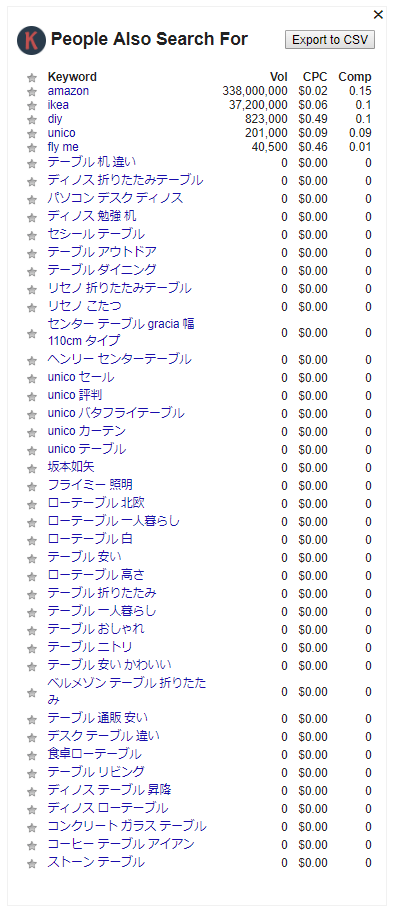The height and width of the screenshot is (914, 400).
Task: Toggle favorite star for unico keyword
Action: 32,133
